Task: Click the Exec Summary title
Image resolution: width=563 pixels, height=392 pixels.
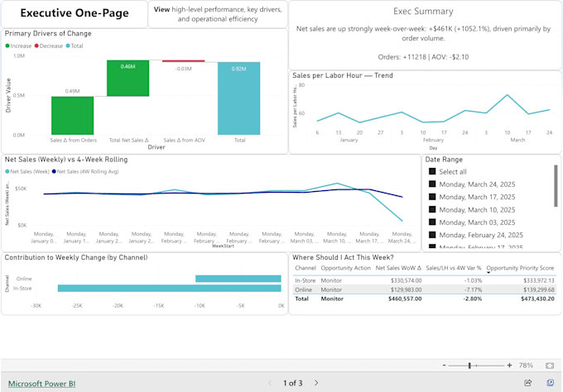Action: click(423, 12)
